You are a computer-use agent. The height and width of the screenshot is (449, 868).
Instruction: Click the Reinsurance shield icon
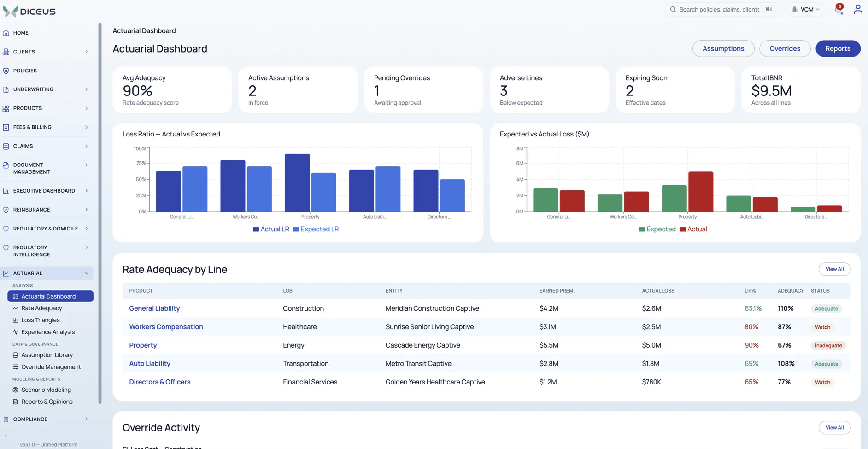click(x=6, y=210)
